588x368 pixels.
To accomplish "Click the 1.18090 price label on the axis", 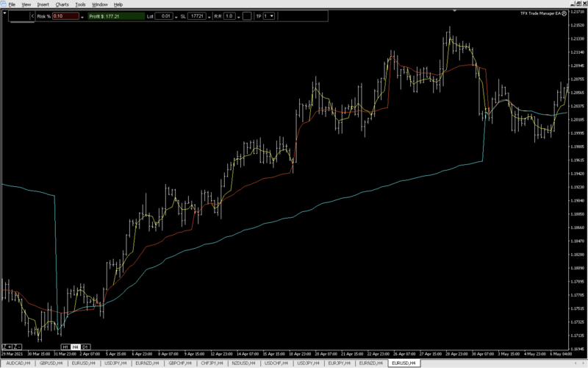I will (578, 268).
